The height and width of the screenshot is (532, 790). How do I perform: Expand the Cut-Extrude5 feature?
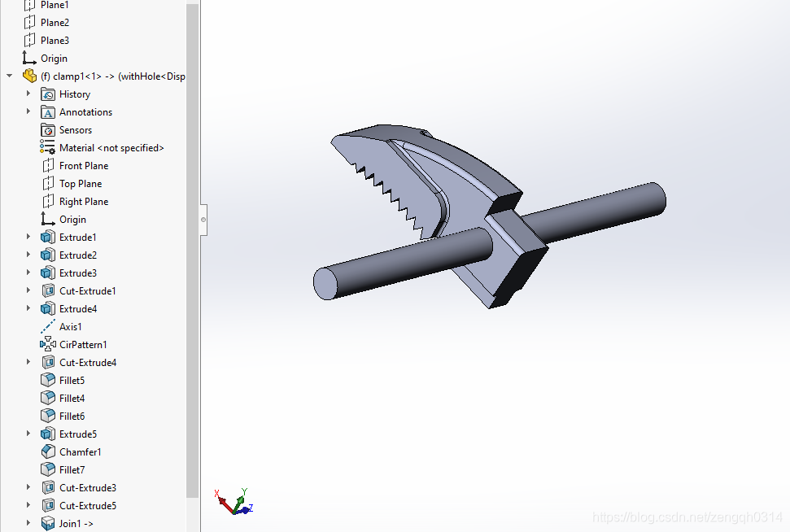coord(28,505)
